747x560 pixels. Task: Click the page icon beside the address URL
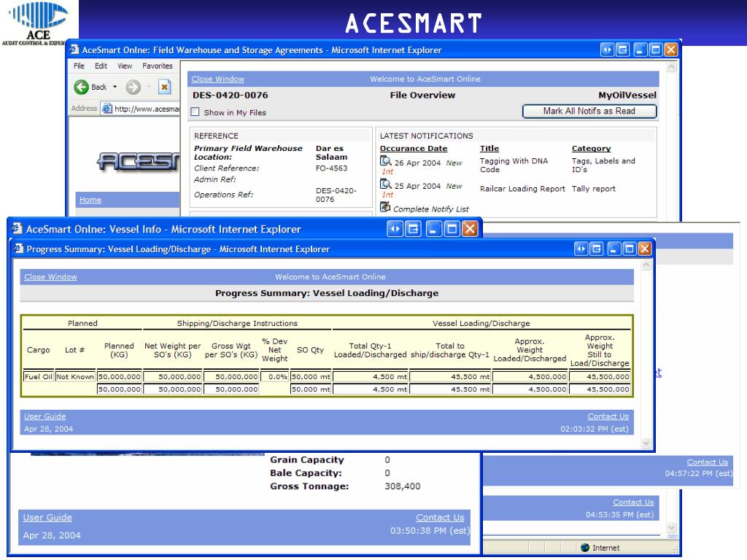[x=107, y=109]
